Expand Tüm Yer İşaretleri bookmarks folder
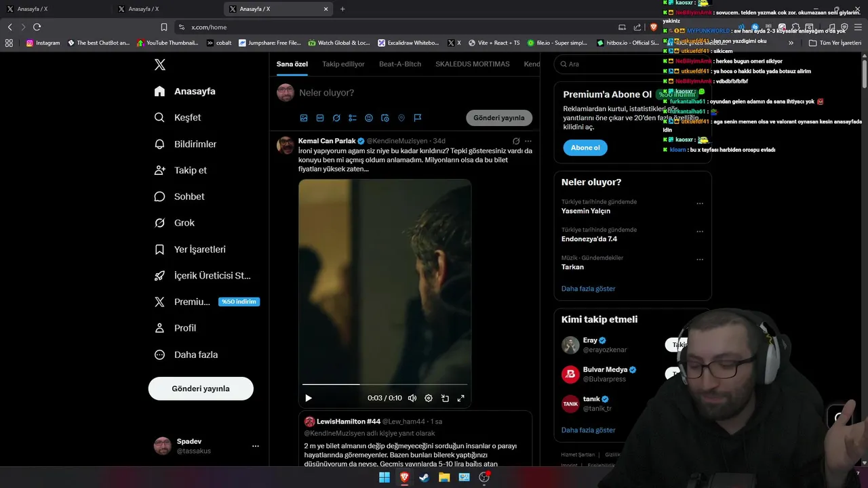This screenshot has height=488, width=868. [835, 43]
